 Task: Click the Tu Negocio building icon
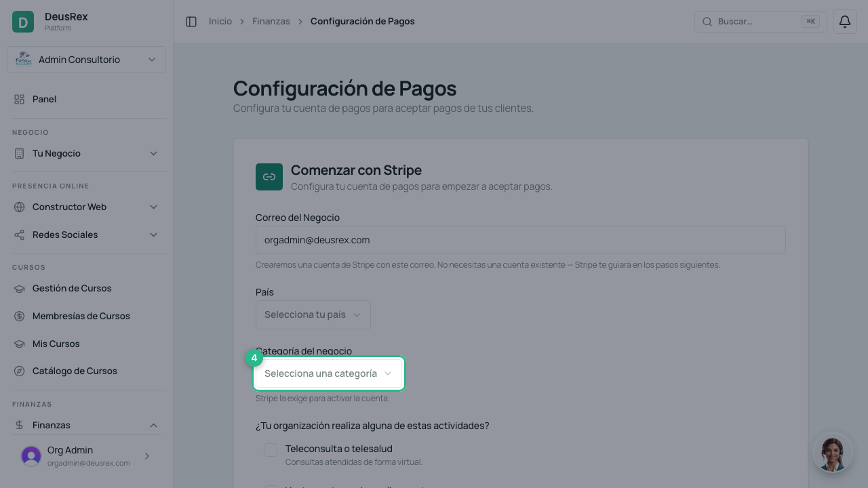tap(19, 153)
